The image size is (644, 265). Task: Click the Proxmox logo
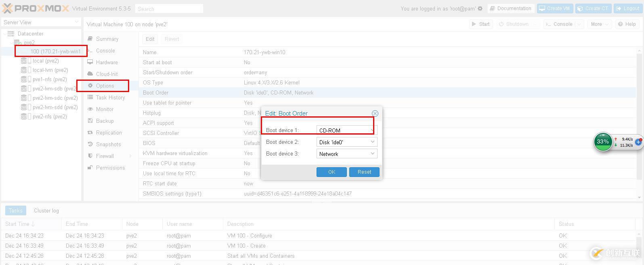coord(36,8)
